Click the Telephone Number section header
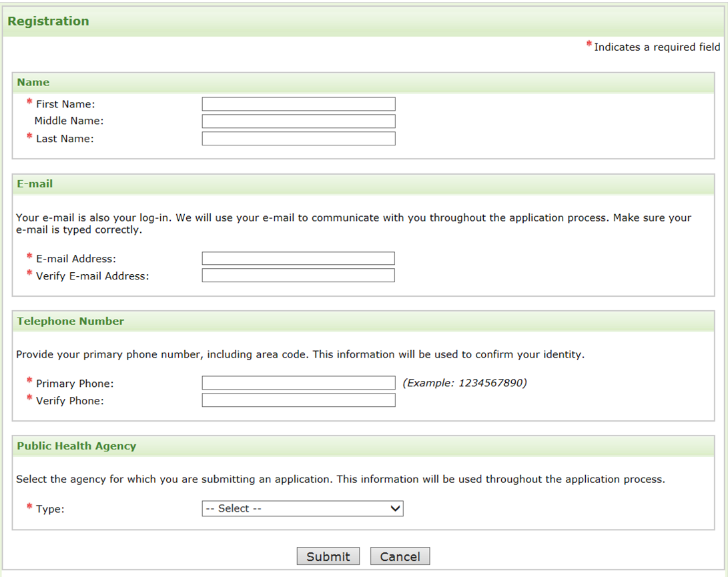The height and width of the screenshot is (577, 728). [71, 322]
